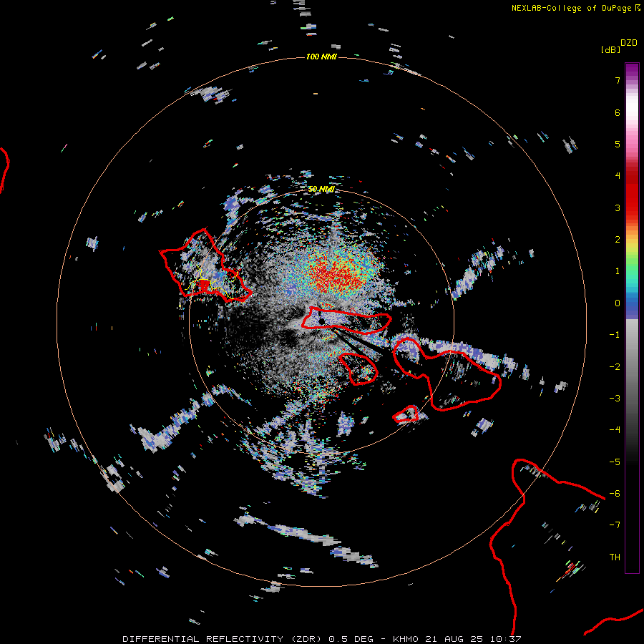Image resolution: width=644 pixels, height=644 pixels.
Task: Click the colorbar value 7 label
Action: 618,80
